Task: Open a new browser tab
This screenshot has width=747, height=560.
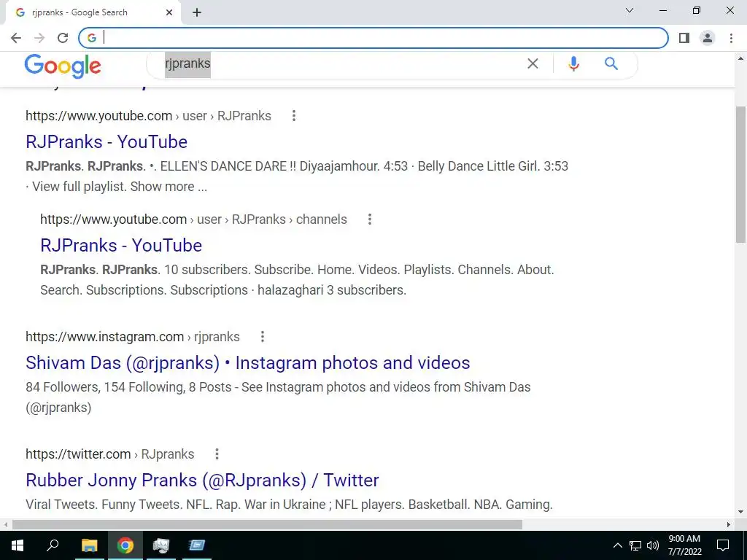Action: tap(197, 12)
